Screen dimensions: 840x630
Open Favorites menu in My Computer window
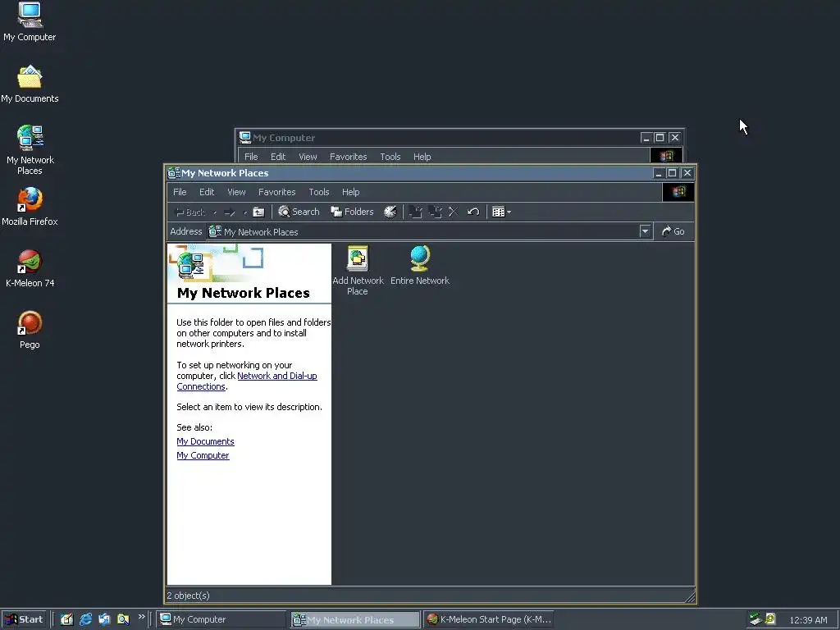pyautogui.click(x=348, y=157)
